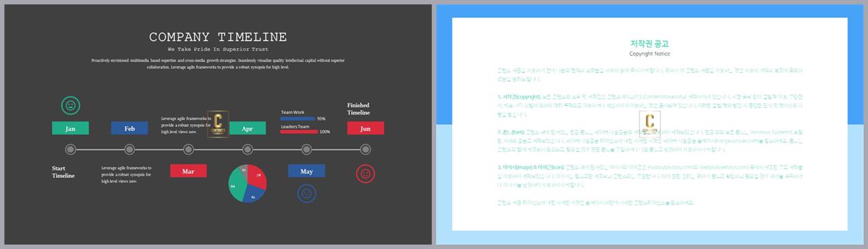Click the Team Work label text
The height and width of the screenshot is (249, 868).
pos(293,113)
